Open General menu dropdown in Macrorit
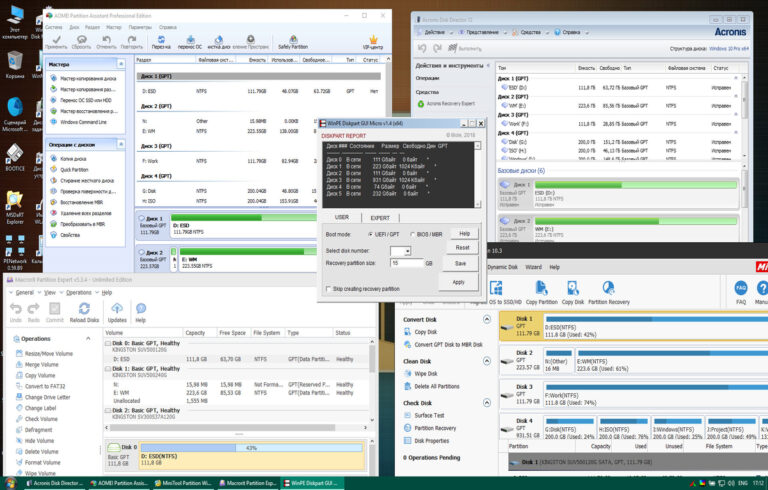Viewport: 768px width, 490px height. tap(22, 293)
